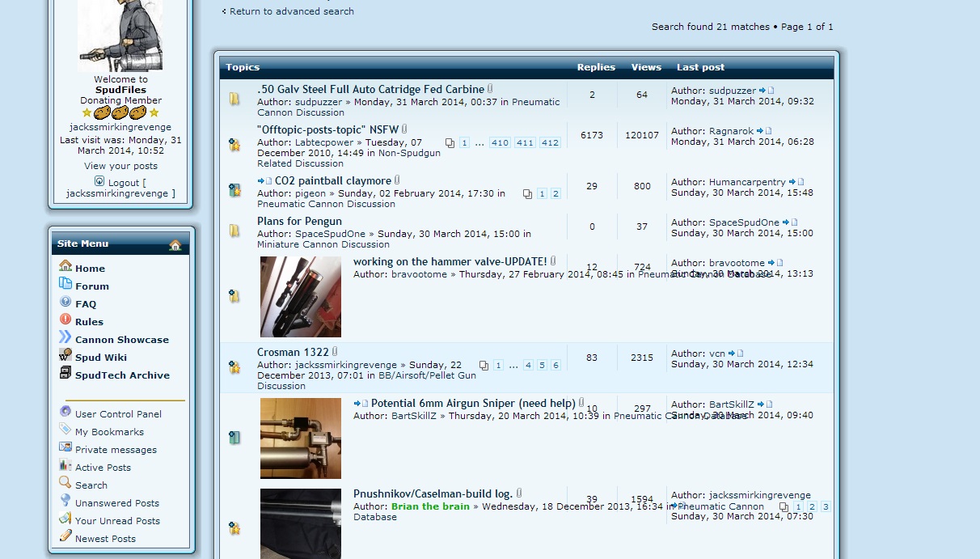Screen dimensions: 980x559
Task: Click the Search magnifier icon in sidebar
Action: tap(65, 484)
